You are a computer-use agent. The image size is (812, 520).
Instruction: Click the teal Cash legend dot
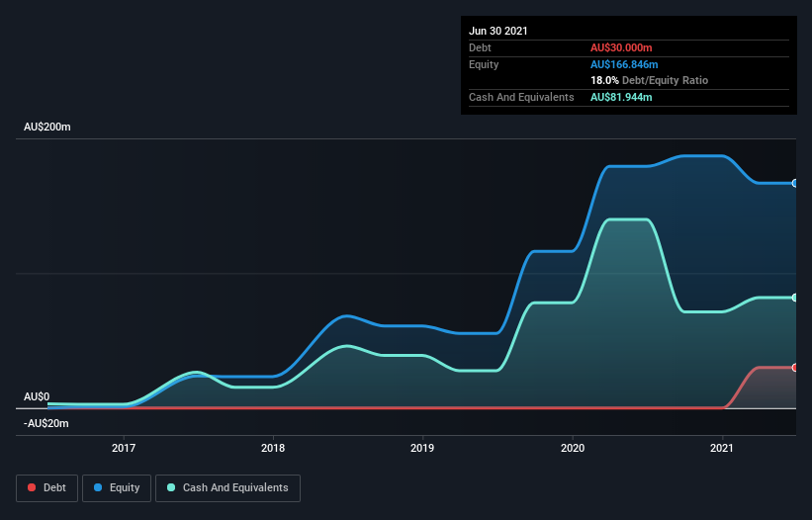[x=171, y=487]
